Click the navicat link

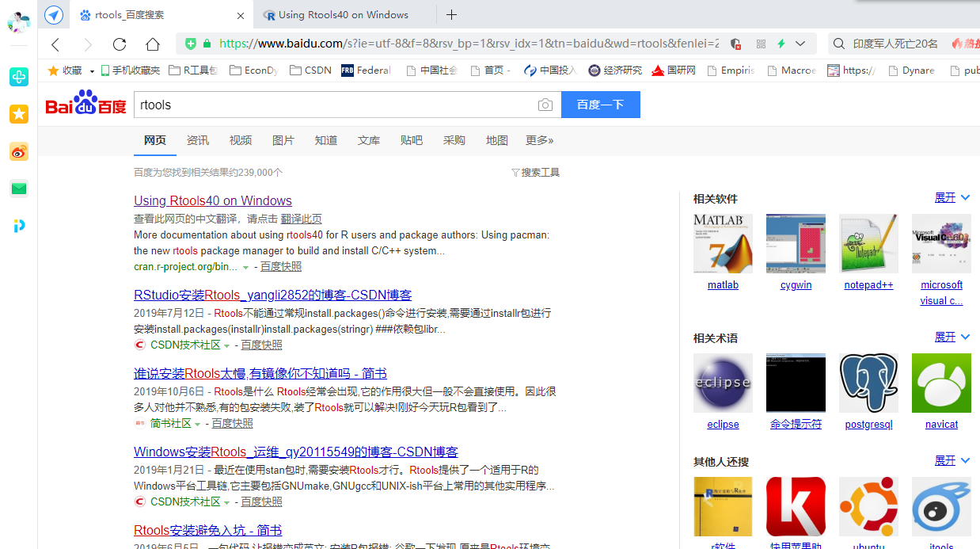[x=941, y=425]
